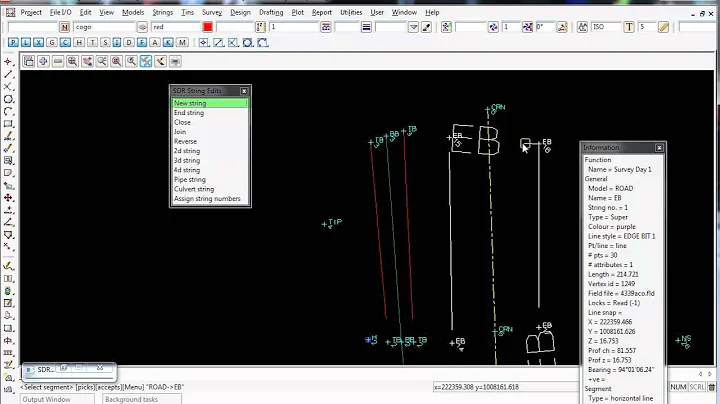
Task: Click the view printer/plot icon
Action: (175, 61)
